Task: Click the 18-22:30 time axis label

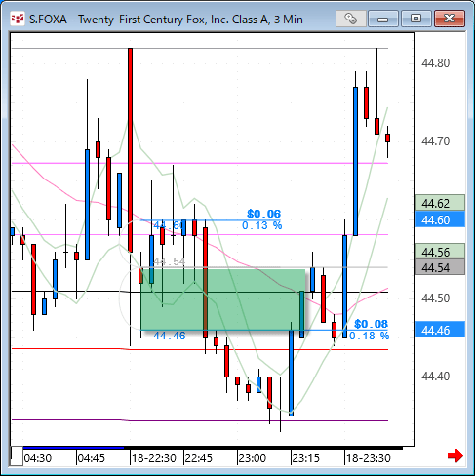Action: click(154, 458)
